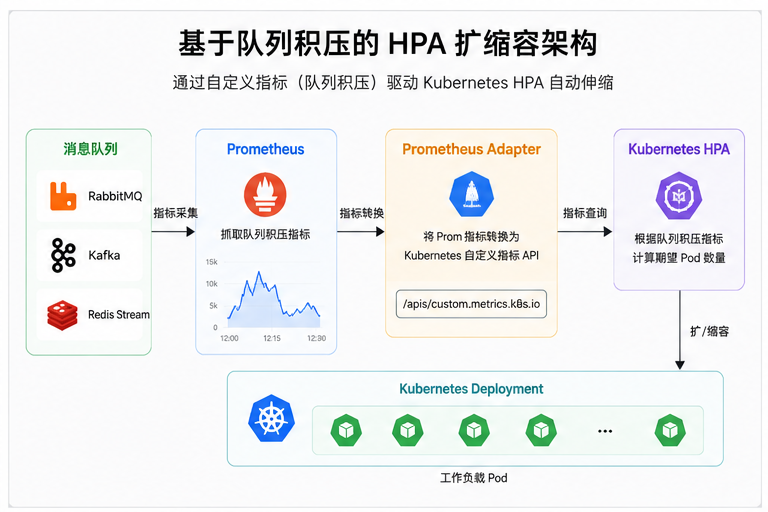Select the blue Prometheus panel heading
This screenshot has width=768, height=512.
coord(265,149)
